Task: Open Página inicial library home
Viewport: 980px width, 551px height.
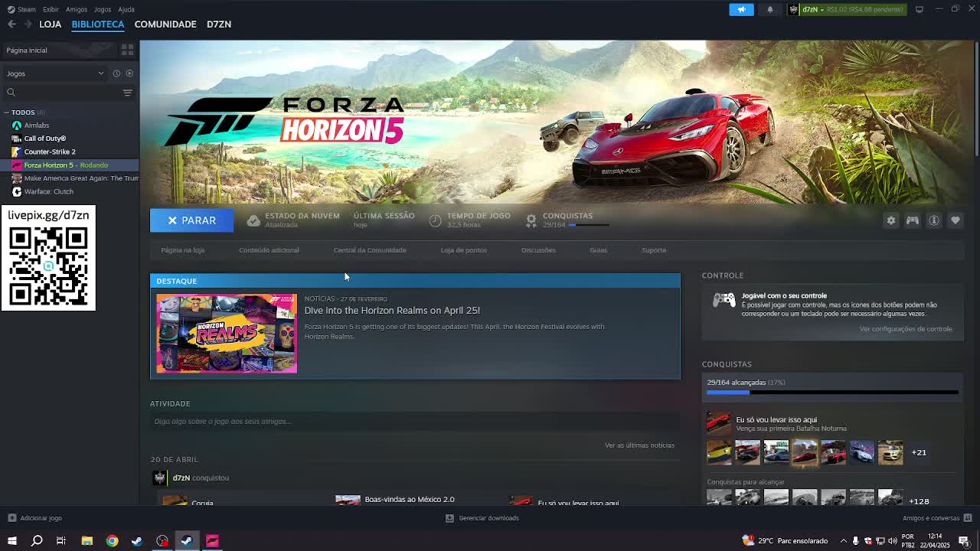Action: click(x=60, y=50)
